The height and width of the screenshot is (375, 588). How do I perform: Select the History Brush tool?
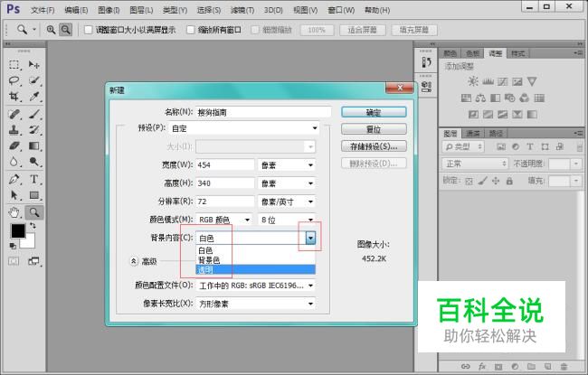34,129
